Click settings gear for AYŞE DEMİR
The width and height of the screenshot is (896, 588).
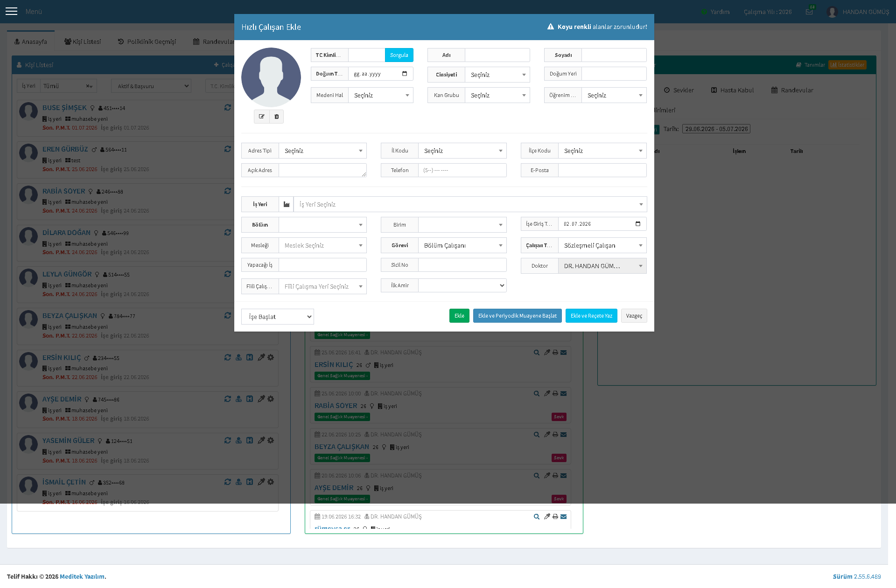pyautogui.click(x=271, y=399)
